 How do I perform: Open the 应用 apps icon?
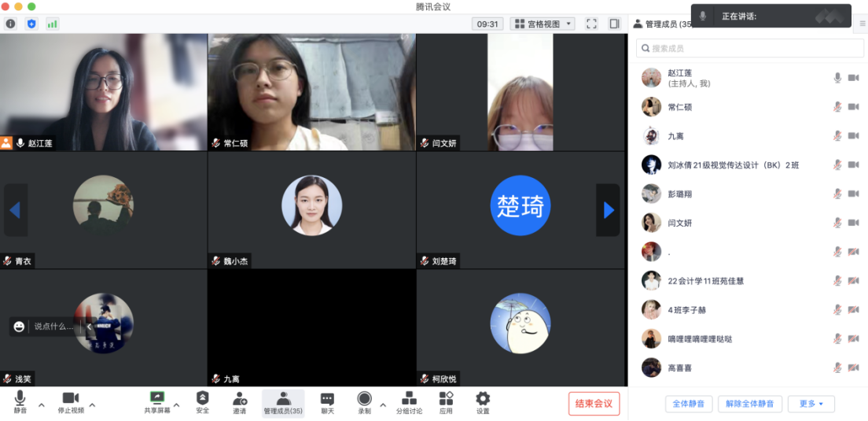(x=446, y=402)
